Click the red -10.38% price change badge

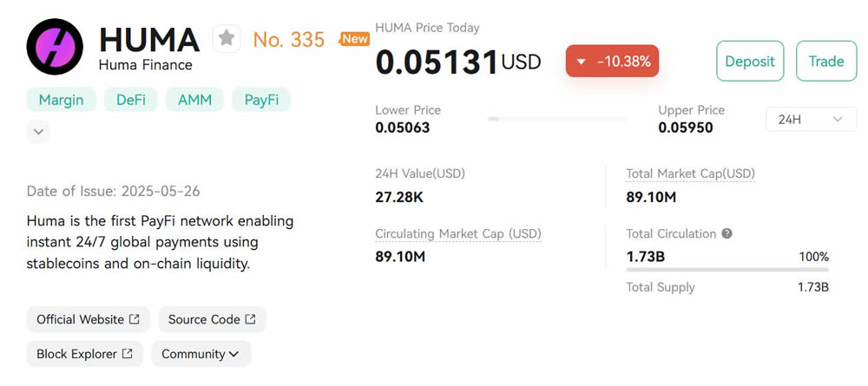tap(612, 61)
